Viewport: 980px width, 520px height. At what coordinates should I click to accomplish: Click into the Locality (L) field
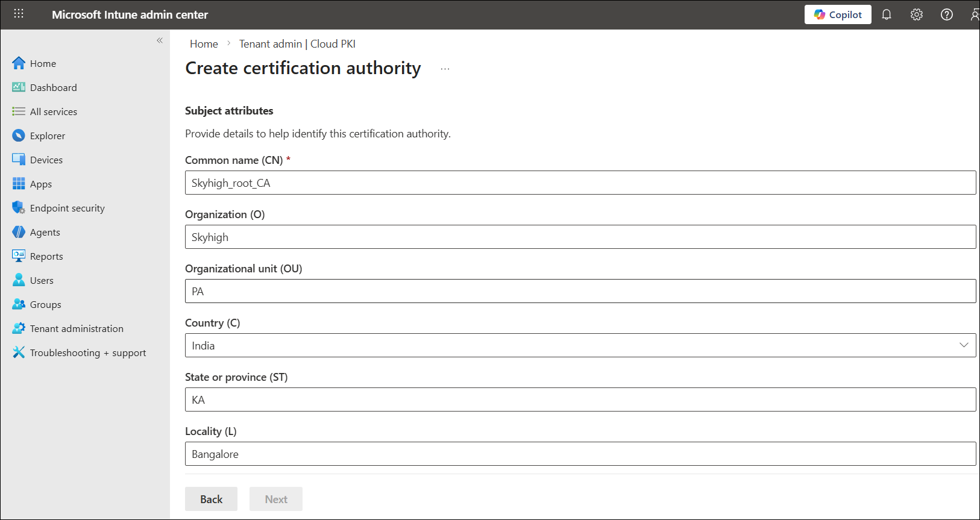coord(580,454)
